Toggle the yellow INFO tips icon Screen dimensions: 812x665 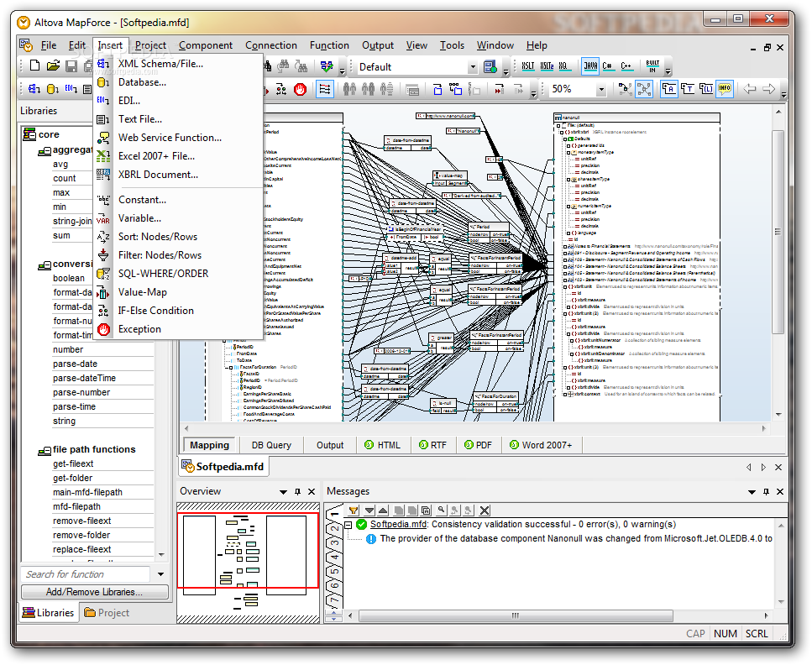[725, 89]
